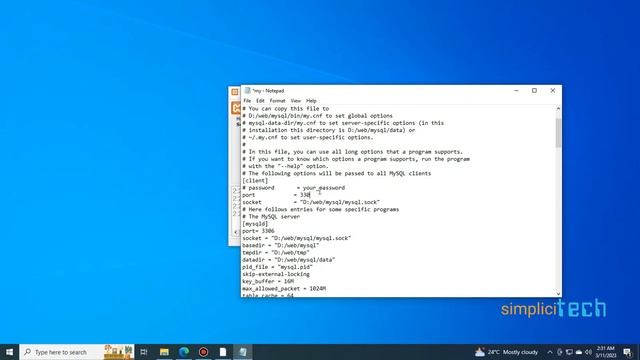Open File Explorer from the taskbar
The height and width of the screenshot is (360, 640).
164,352
